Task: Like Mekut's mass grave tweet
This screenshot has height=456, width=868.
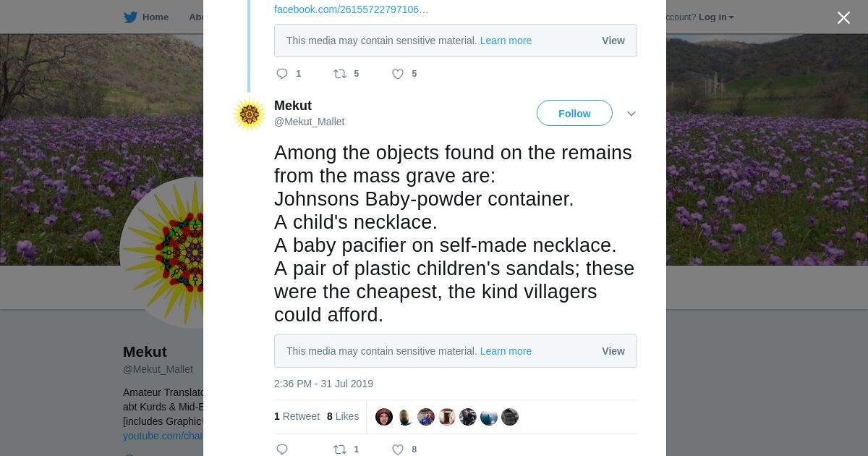Action: [x=398, y=449]
